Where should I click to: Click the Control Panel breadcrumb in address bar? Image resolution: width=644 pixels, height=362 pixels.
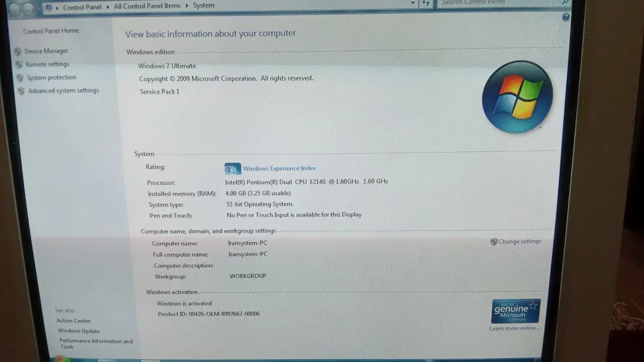coord(82,7)
